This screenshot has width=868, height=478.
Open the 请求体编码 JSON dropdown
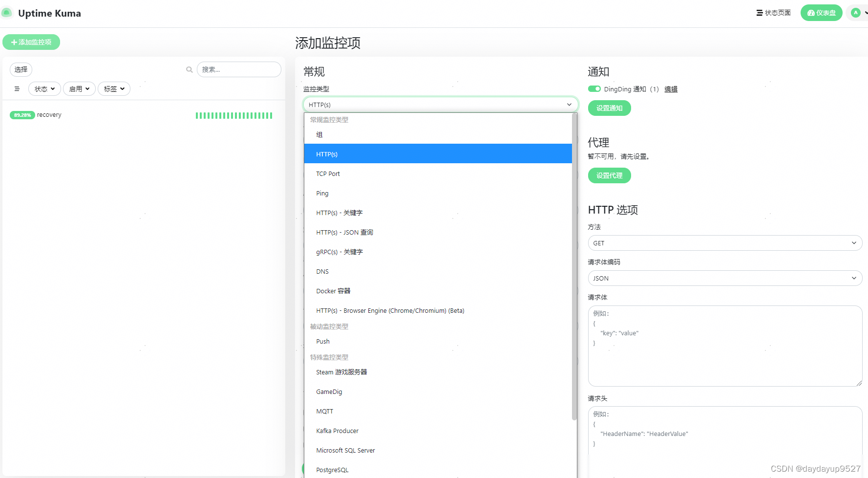725,278
